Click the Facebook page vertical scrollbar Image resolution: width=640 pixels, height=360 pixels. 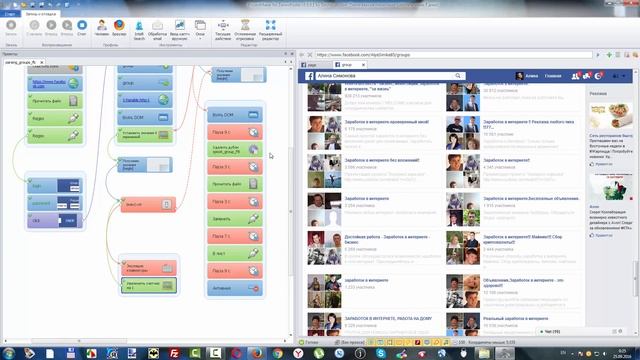point(635,279)
